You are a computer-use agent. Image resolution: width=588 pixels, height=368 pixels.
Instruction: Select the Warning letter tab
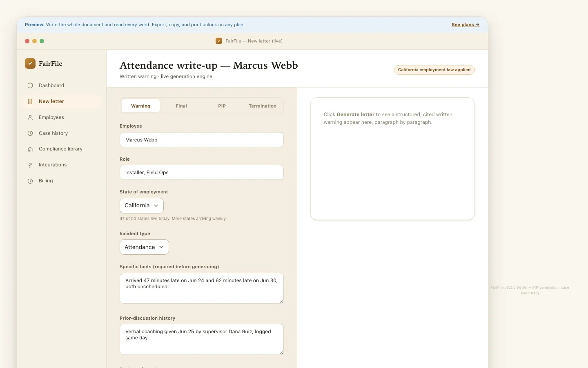[x=141, y=106]
